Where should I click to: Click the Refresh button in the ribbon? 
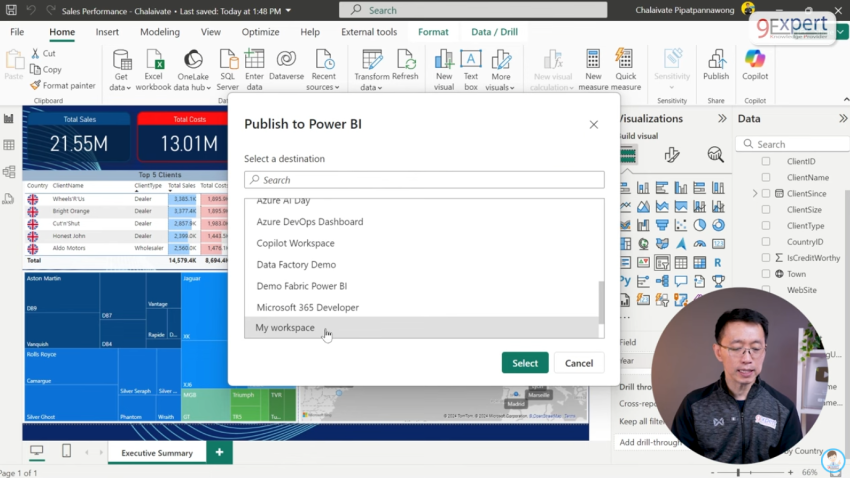pyautogui.click(x=405, y=65)
